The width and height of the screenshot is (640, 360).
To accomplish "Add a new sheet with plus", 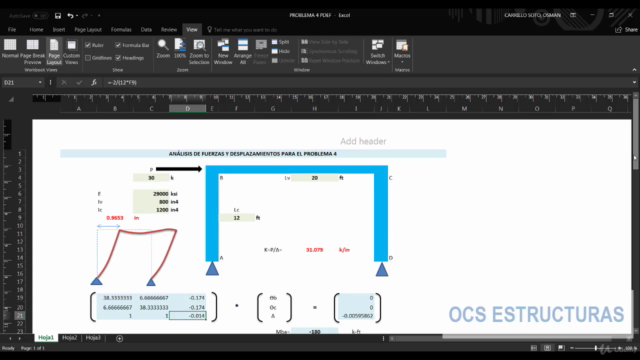I will [x=120, y=338].
